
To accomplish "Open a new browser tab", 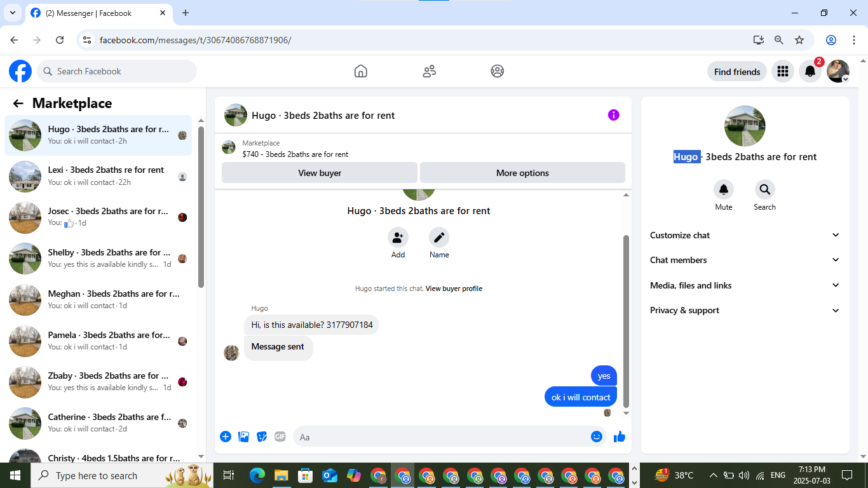I will click(186, 13).
